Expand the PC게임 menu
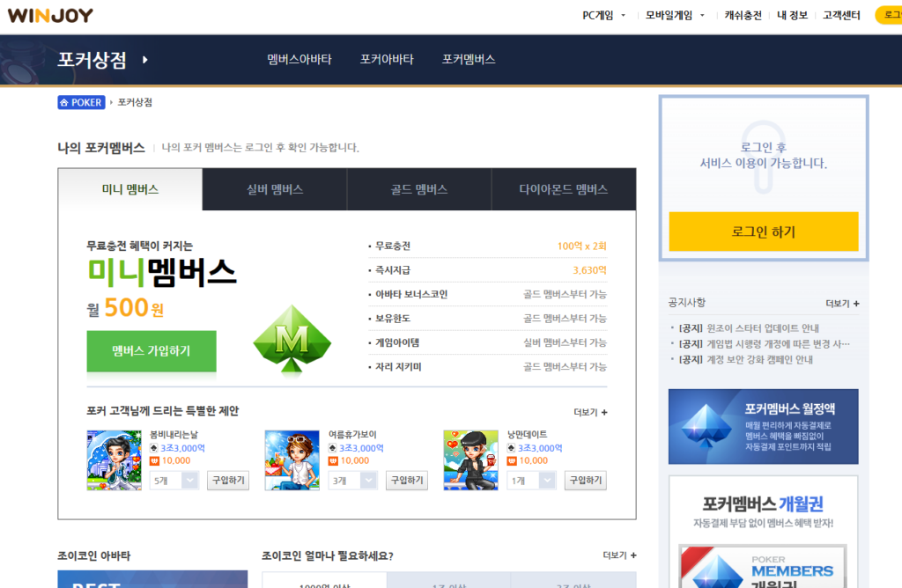Screen dimensions: 902x588 click(604, 15)
